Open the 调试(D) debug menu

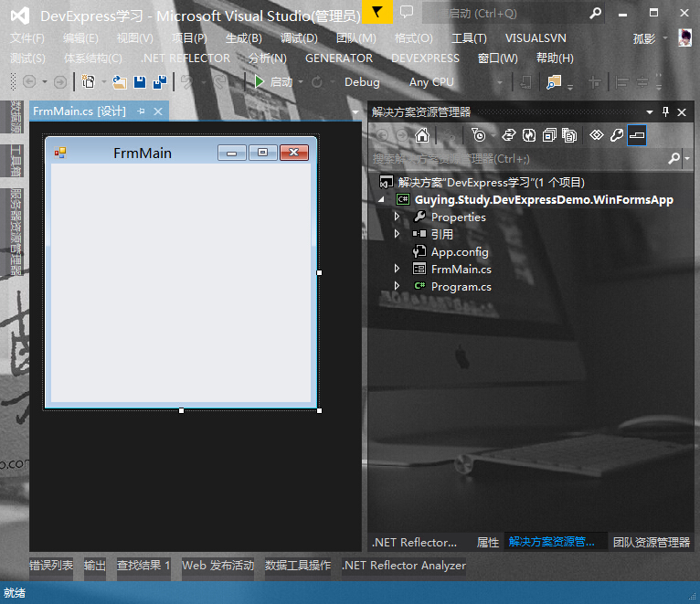point(299,38)
